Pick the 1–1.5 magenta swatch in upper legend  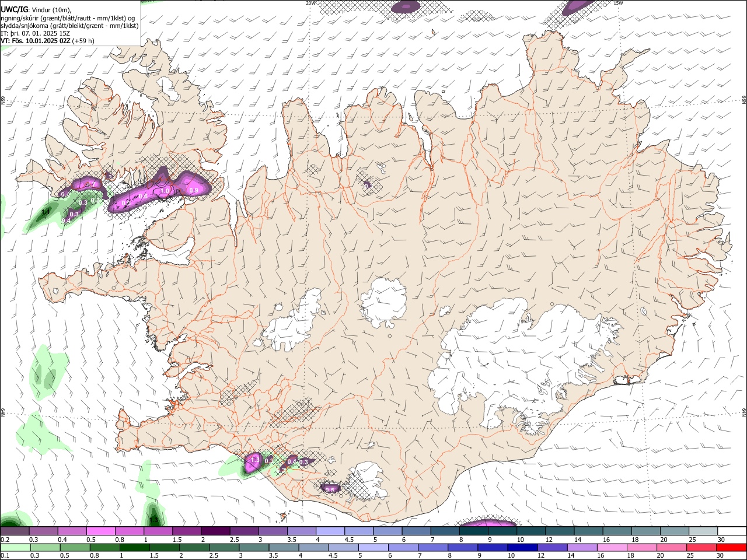[158, 531]
